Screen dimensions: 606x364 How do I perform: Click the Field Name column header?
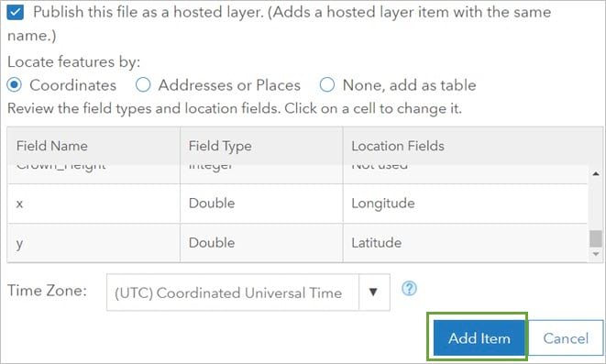click(x=94, y=146)
